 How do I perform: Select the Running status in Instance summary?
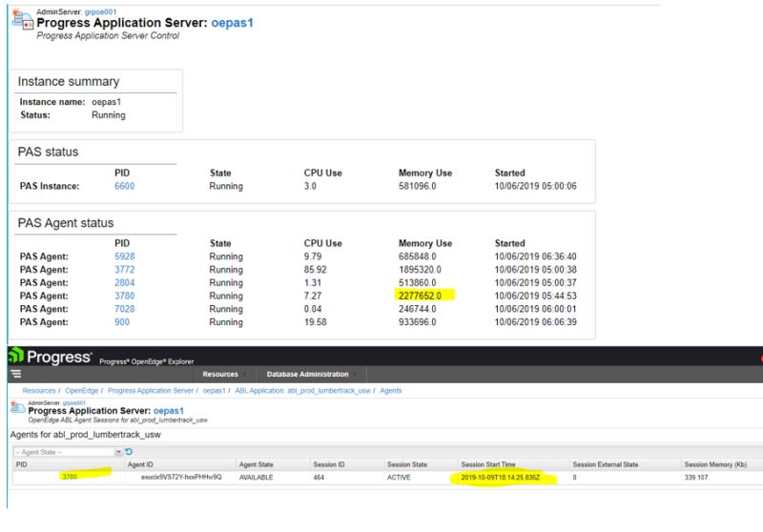pyautogui.click(x=109, y=115)
